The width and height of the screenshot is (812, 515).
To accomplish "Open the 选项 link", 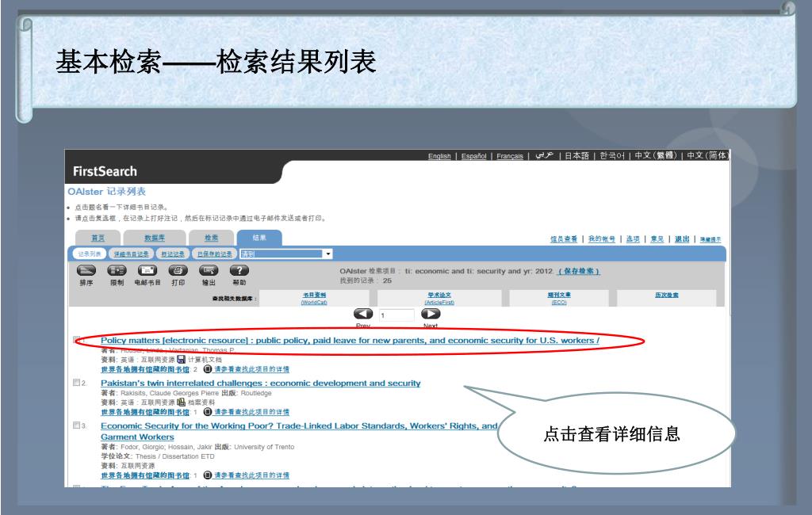I will tap(633, 238).
